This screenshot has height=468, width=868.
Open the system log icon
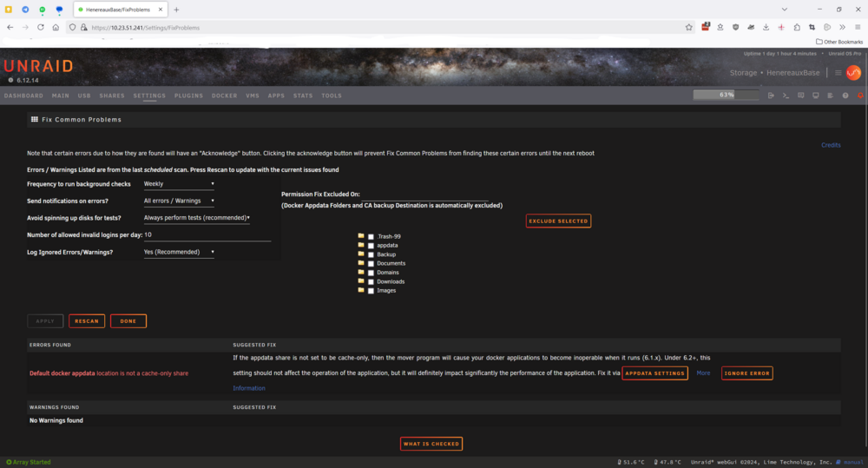831,96
